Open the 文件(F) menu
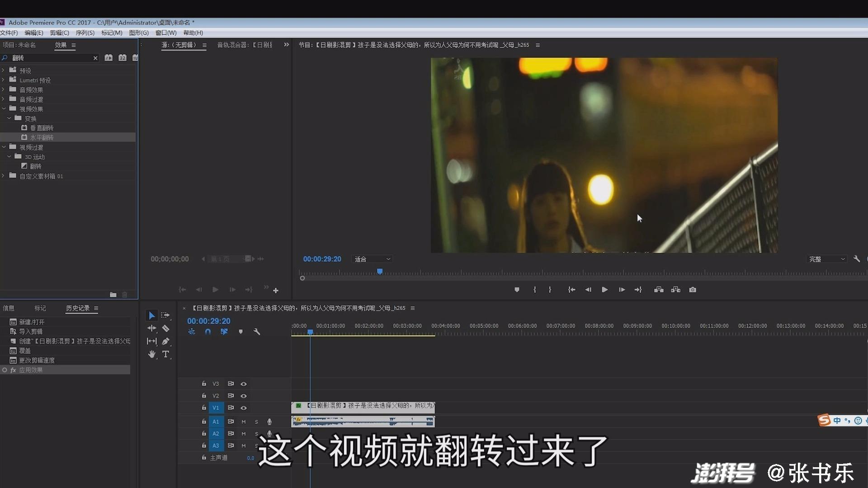 point(9,33)
